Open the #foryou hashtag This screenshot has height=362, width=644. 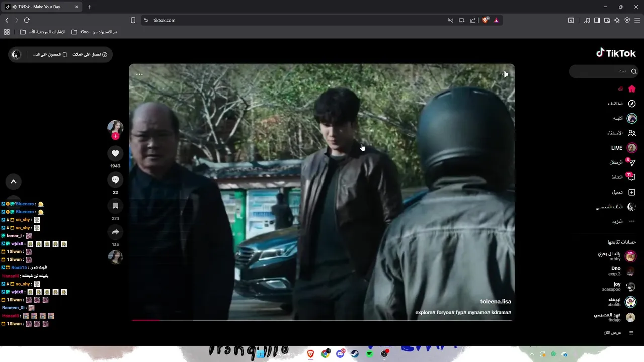(445, 312)
